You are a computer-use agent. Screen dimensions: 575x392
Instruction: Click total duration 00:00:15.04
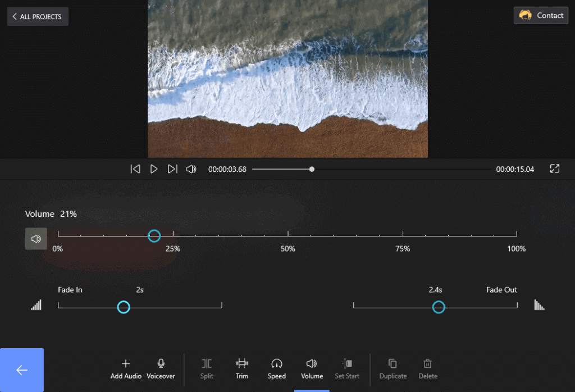(515, 170)
